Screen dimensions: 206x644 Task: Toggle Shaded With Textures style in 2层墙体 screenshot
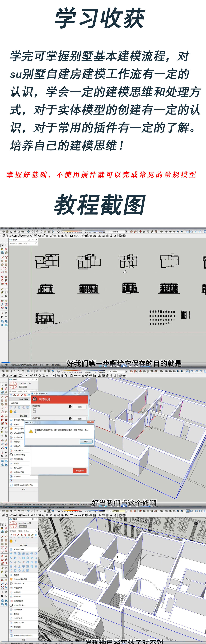click(49, 511)
